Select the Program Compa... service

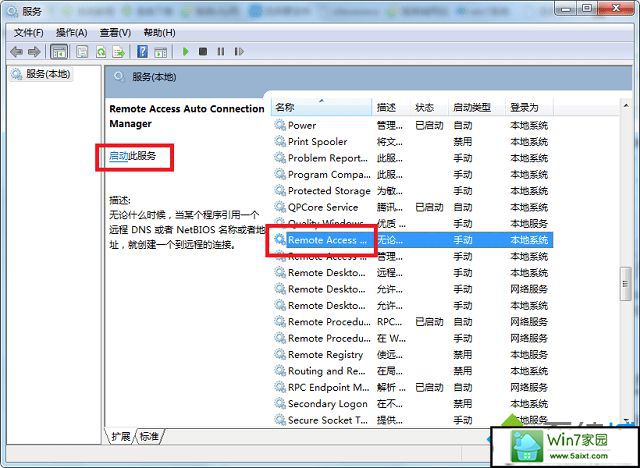coord(412,174)
